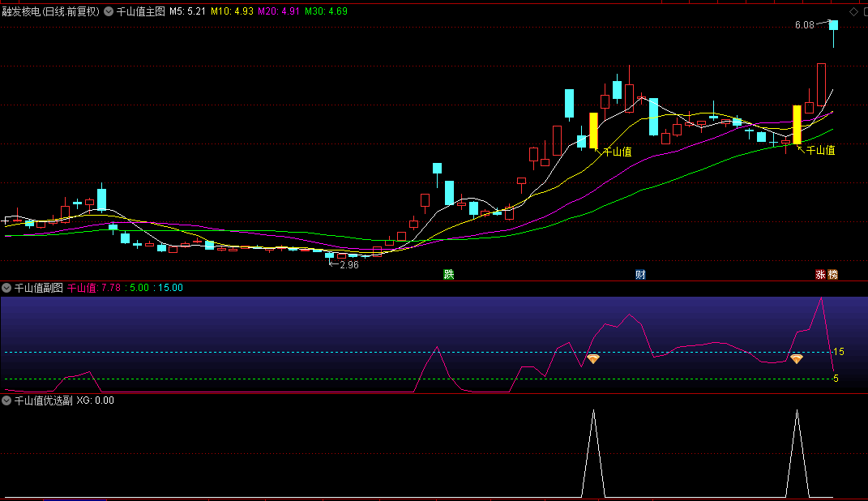This screenshot has width=868, height=501.
Task: Click the red 涨 marker icon
Action: (821, 274)
